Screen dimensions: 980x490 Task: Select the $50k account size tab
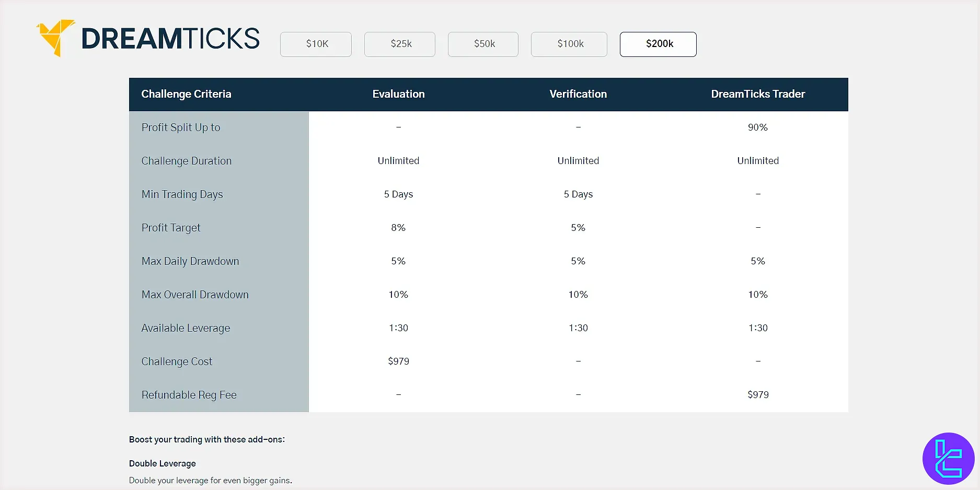(483, 44)
